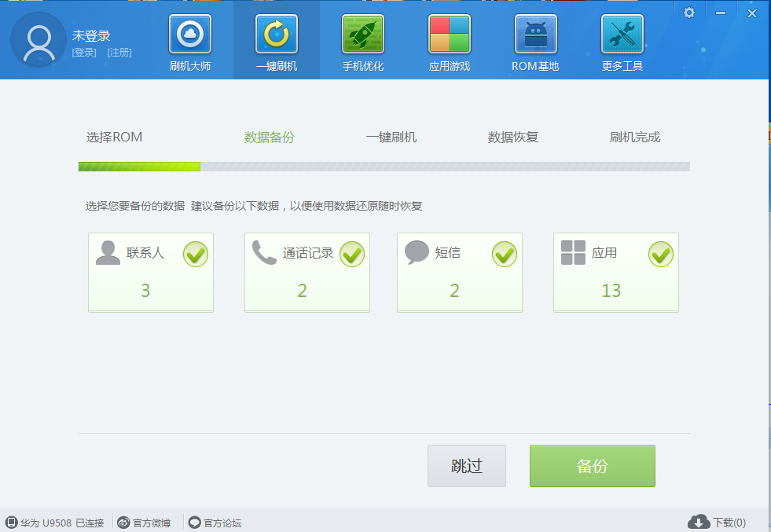Click the 下载(0) status text
771x532 pixels.
pos(729,523)
